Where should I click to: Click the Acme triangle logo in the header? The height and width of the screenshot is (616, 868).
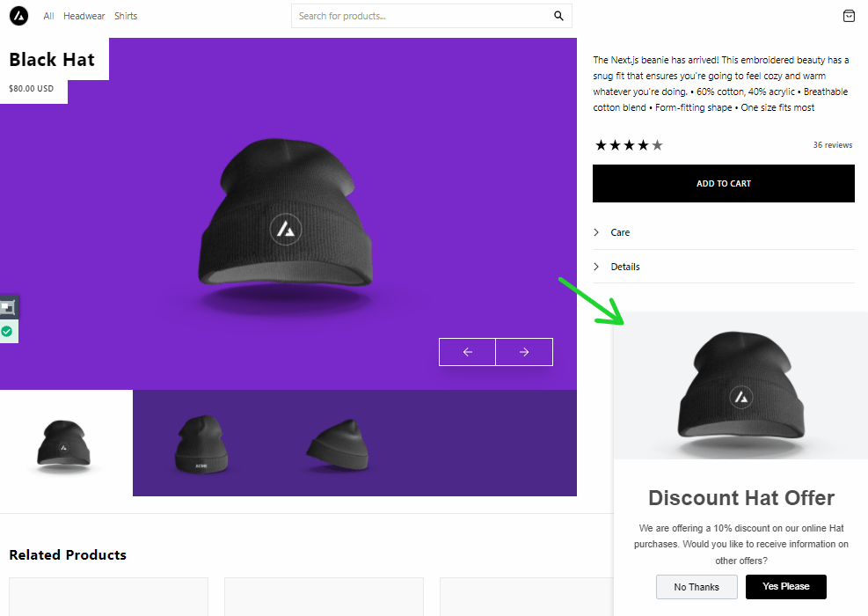click(x=18, y=16)
